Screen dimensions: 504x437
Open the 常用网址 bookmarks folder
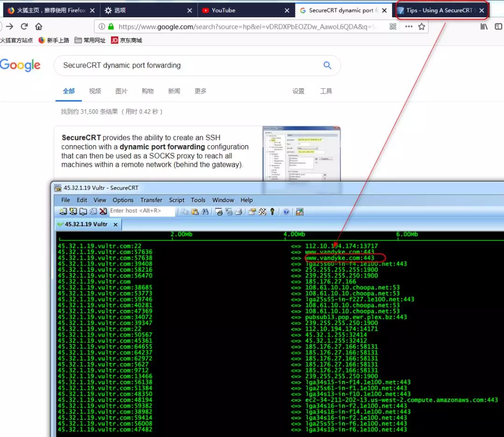tap(90, 40)
